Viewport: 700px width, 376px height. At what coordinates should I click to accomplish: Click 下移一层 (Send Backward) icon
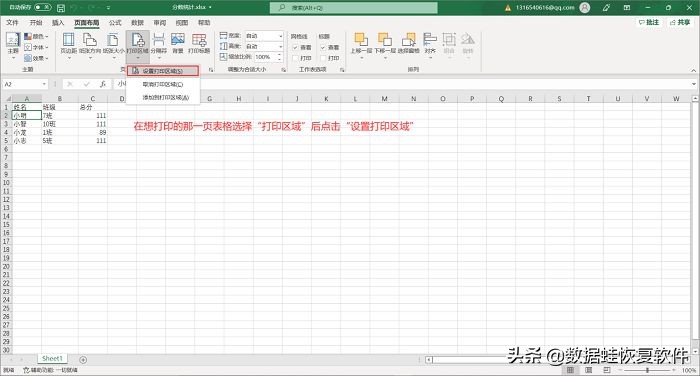click(x=385, y=39)
